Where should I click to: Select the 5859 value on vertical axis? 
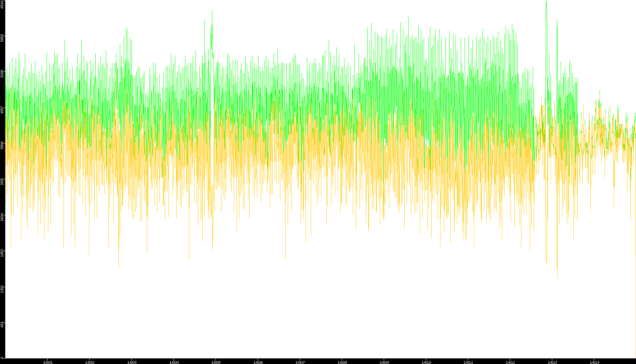pyautogui.click(x=2, y=38)
